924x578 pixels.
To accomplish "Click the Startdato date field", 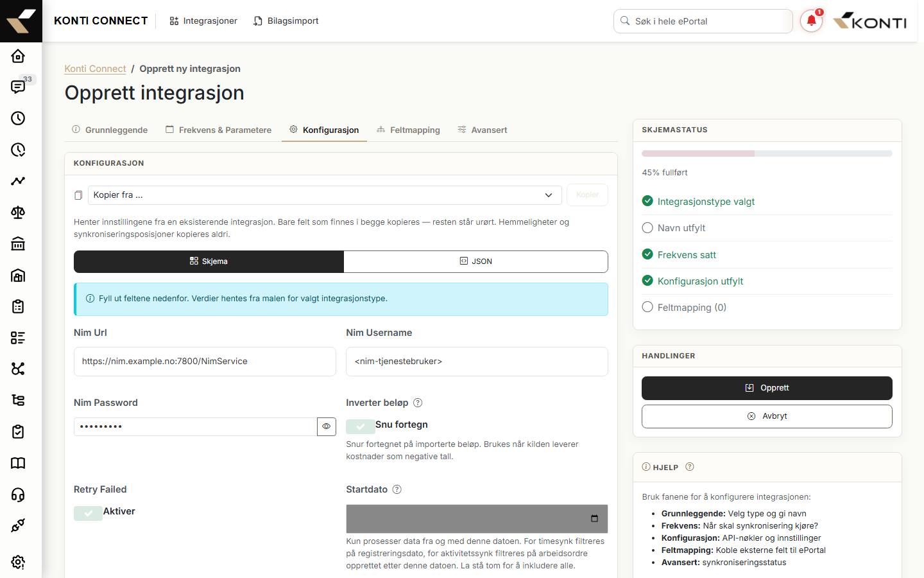I will (x=477, y=519).
